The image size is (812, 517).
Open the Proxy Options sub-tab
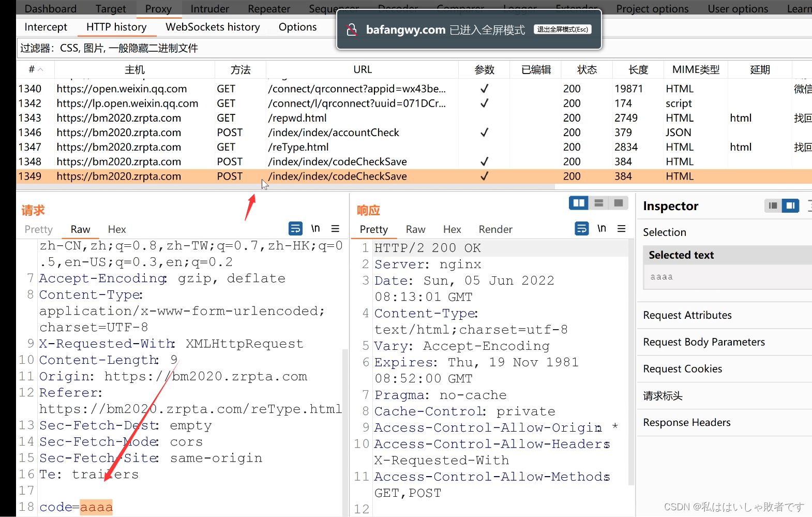click(x=297, y=27)
